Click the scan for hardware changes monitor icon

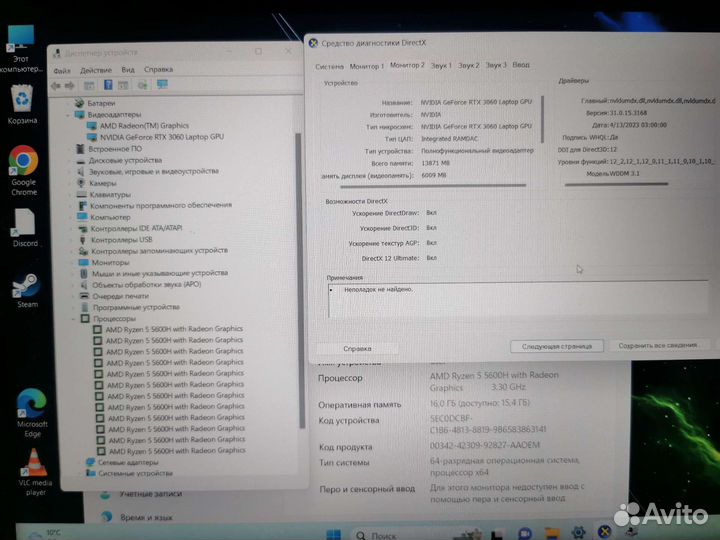[x=162, y=84]
